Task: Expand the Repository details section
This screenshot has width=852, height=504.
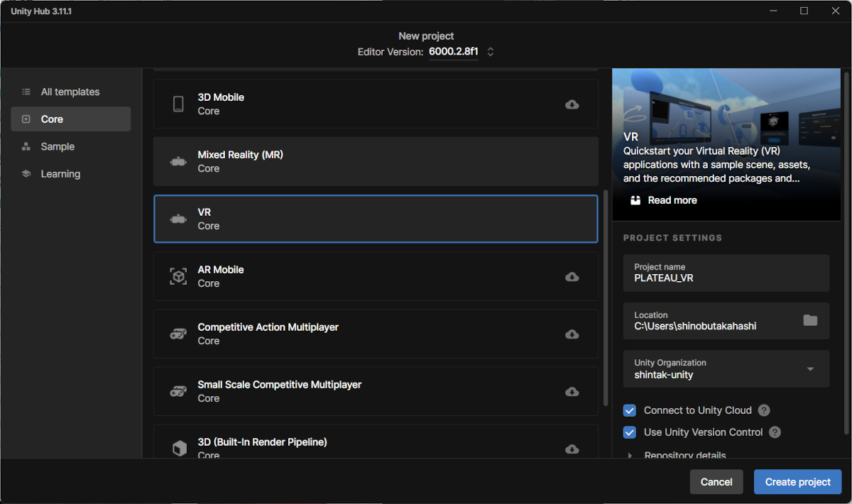Action: (630, 456)
